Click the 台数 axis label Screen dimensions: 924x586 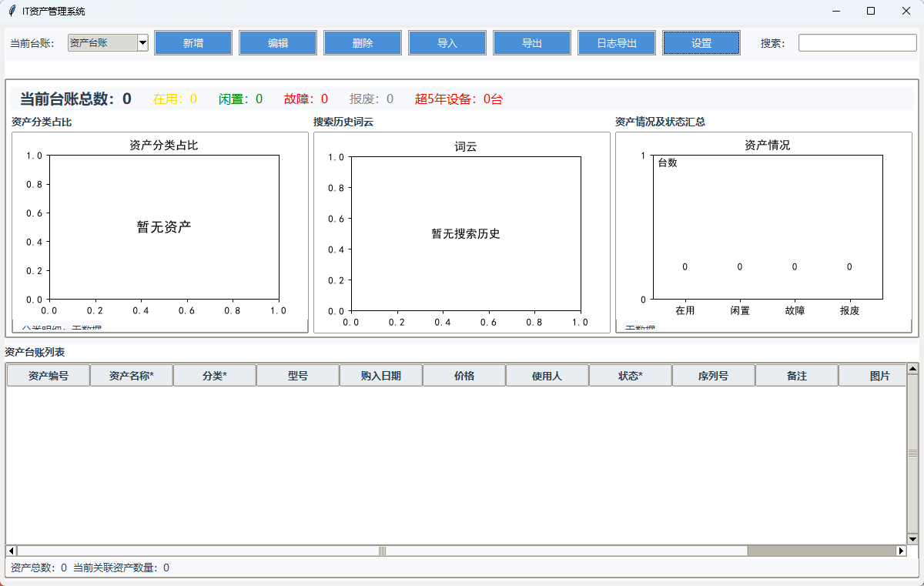[x=668, y=162]
